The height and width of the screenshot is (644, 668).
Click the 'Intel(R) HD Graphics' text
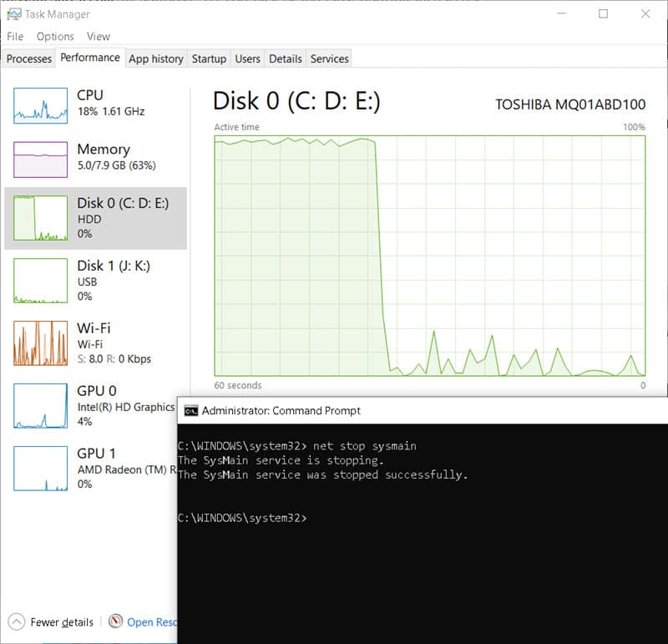(126, 407)
